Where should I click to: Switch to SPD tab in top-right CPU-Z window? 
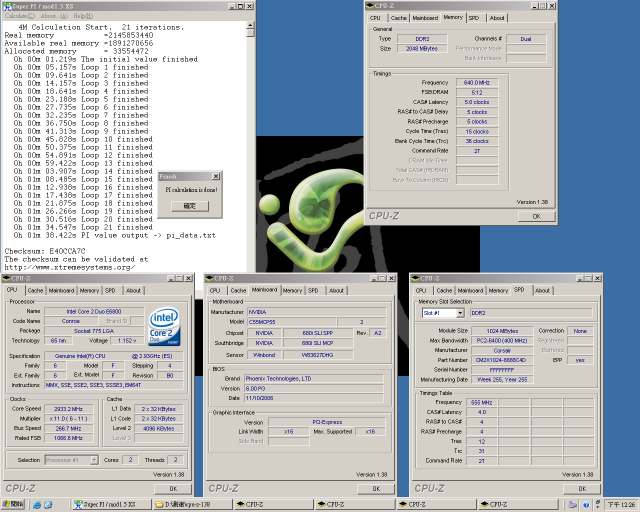click(474, 18)
